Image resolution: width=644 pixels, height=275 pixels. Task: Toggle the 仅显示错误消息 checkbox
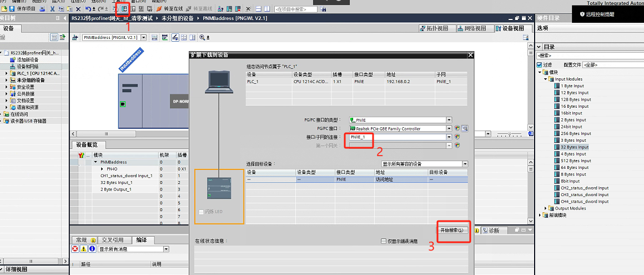384,241
